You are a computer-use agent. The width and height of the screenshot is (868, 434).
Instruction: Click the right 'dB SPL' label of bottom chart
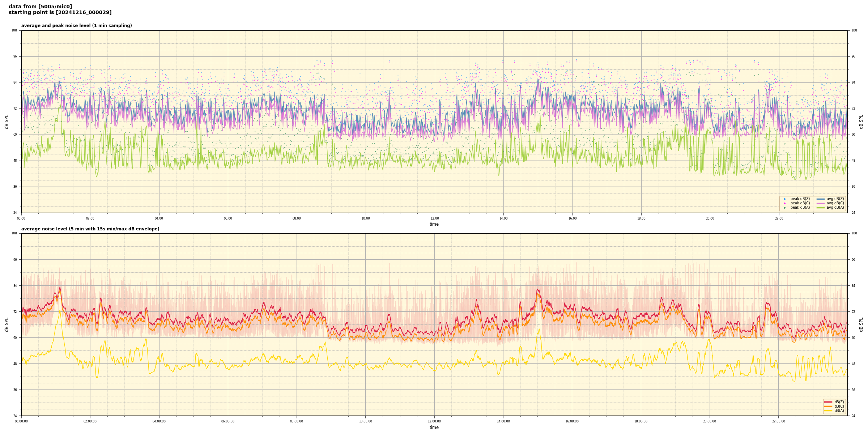(861, 324)
